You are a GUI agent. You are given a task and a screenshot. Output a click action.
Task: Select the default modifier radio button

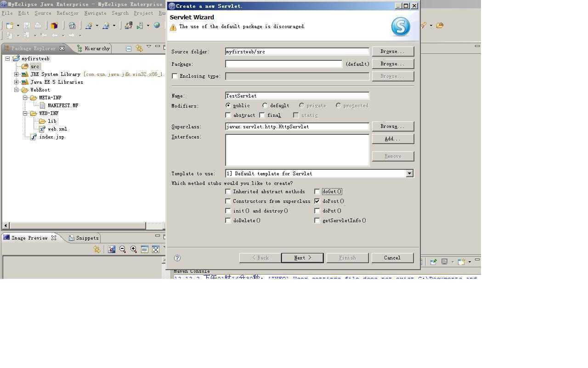click(265, 105)
